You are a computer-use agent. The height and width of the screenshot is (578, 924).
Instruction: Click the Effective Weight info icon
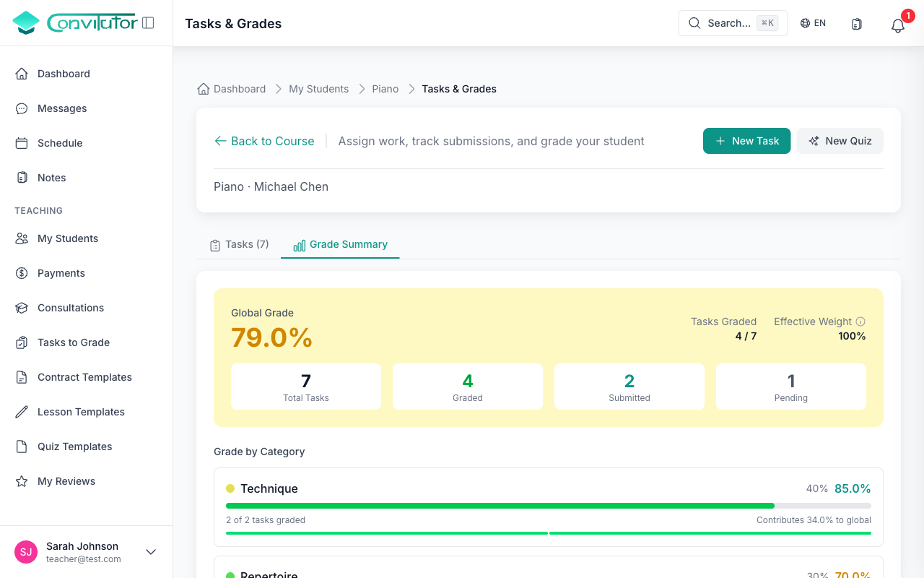pos(860,322)
